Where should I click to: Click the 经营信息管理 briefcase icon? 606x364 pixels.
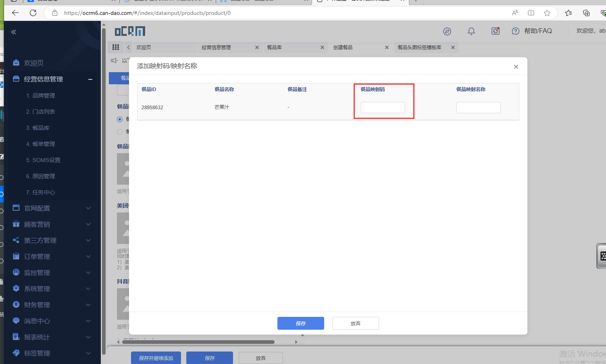pyautogui.click(x=16, y=79)
